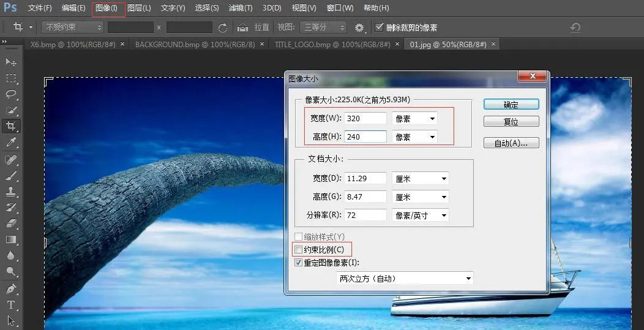This screenshot has width=644, height=330.
Task: Open the 图像(I) menu
Action: (x=107, y=9)
